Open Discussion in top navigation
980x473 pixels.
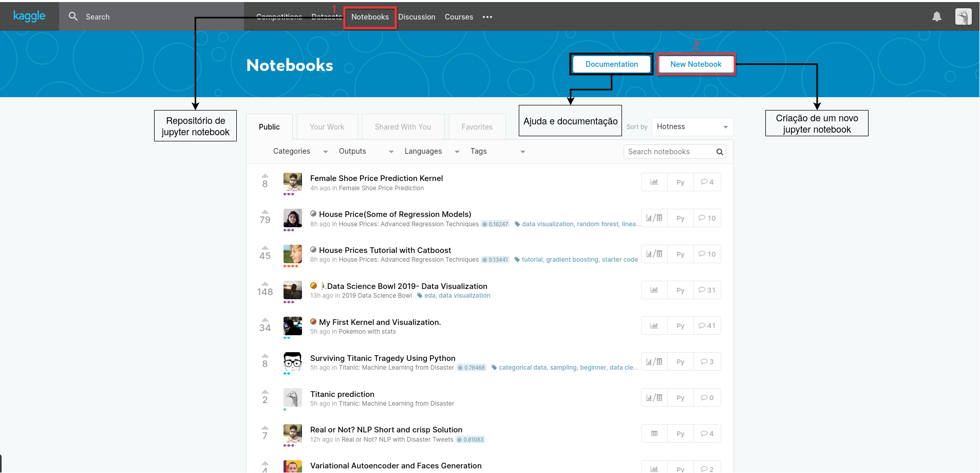(x=417, y=17)
